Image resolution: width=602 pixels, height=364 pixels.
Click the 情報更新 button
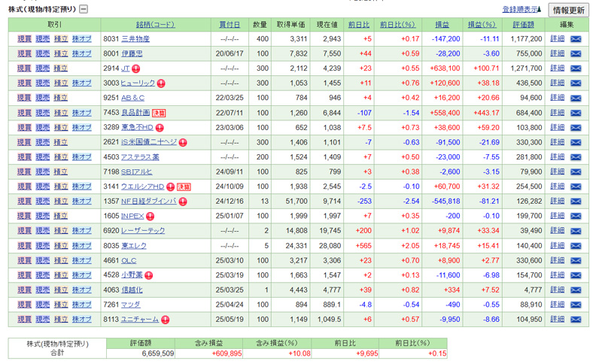(569, 11)
